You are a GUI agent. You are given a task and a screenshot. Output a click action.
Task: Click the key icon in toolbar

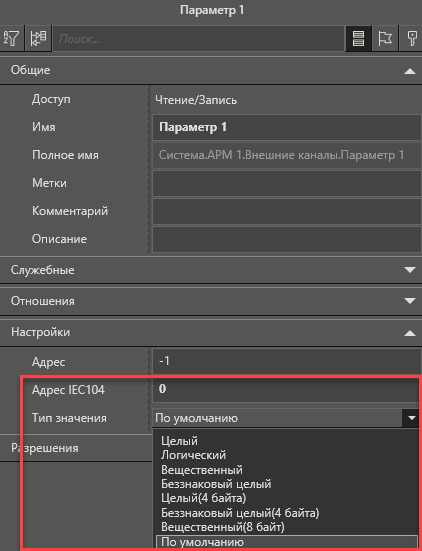tap(411, 38)
